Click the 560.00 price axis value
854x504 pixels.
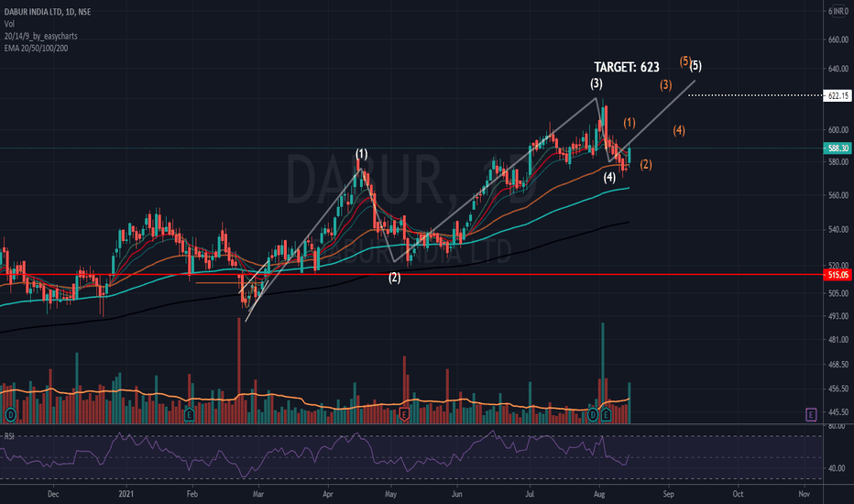(x=838, y=195)
